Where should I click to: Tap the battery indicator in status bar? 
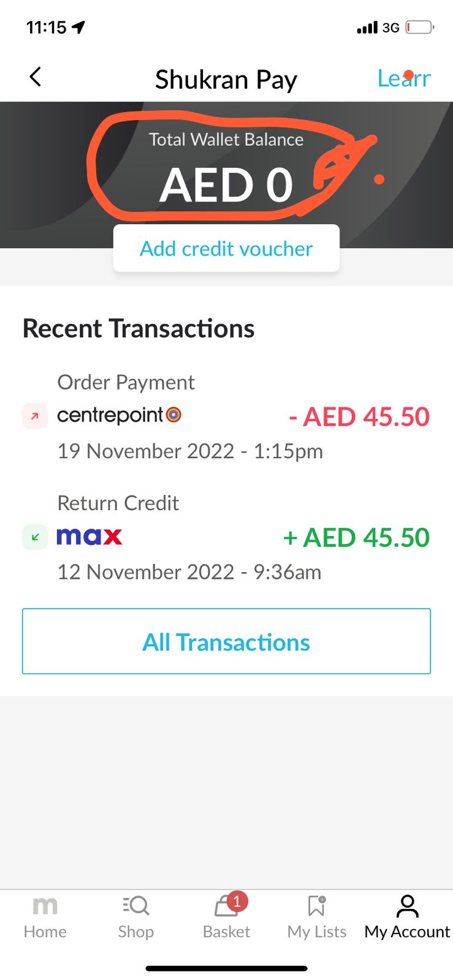[419, 28]
